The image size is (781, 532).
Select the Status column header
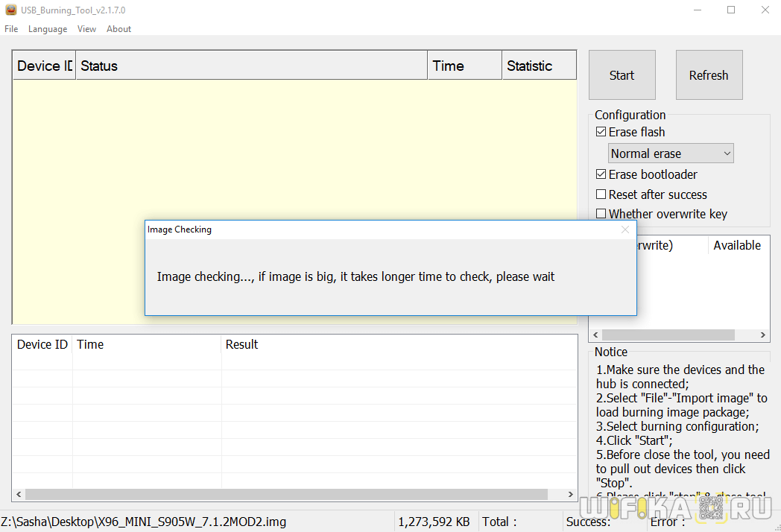pos(251,66)
